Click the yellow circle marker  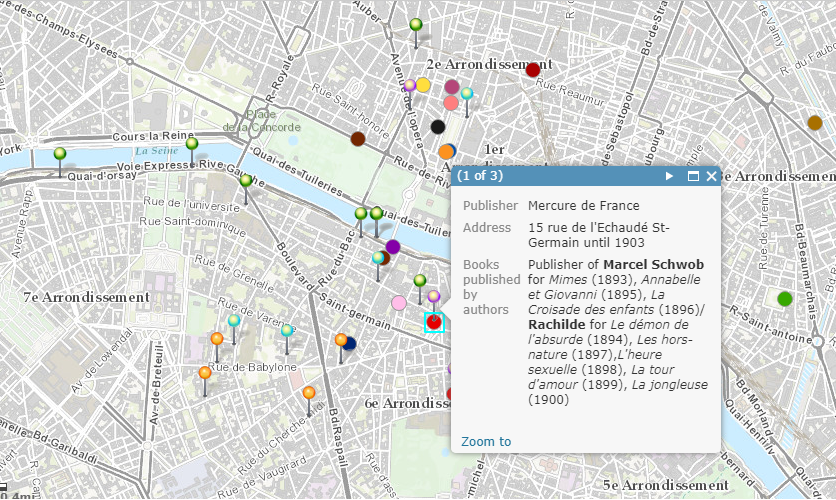tap(423, 86)
